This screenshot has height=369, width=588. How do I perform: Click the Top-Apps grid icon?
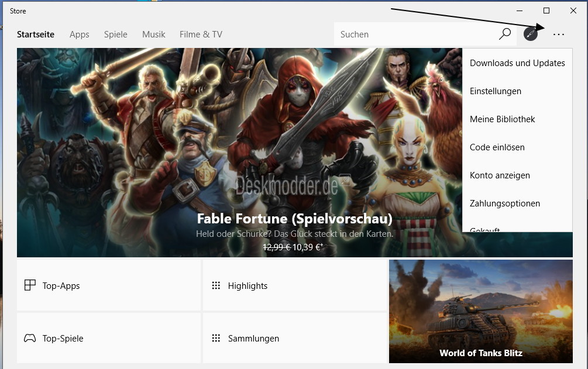point(30,285)
